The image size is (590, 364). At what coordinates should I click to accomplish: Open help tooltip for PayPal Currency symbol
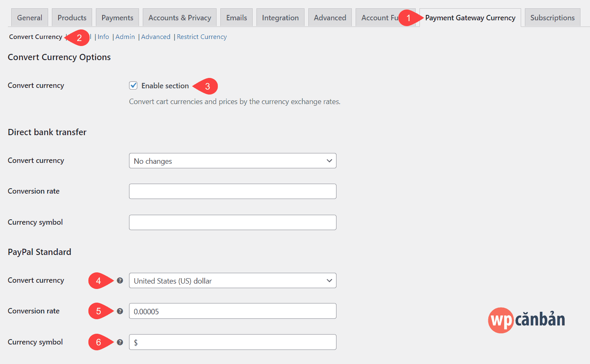pos(120,342)
